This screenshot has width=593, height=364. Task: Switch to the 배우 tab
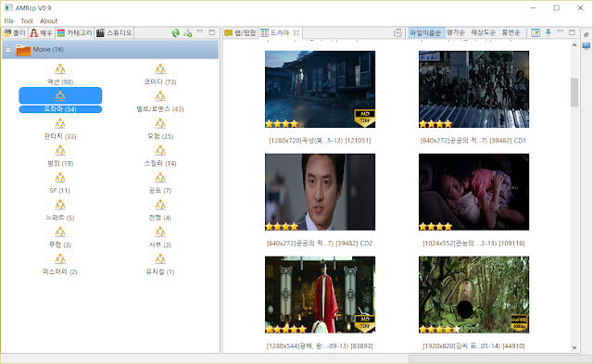coord(41,33)
